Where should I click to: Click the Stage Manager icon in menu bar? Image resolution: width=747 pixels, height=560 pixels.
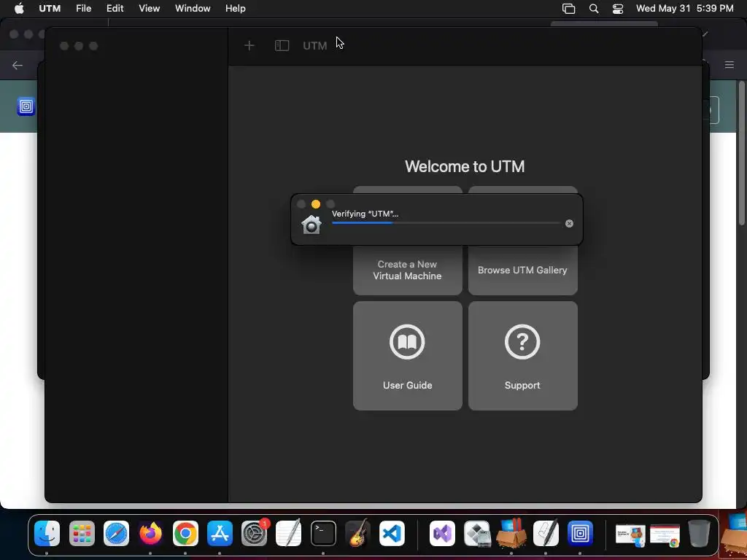click(569, 9)
